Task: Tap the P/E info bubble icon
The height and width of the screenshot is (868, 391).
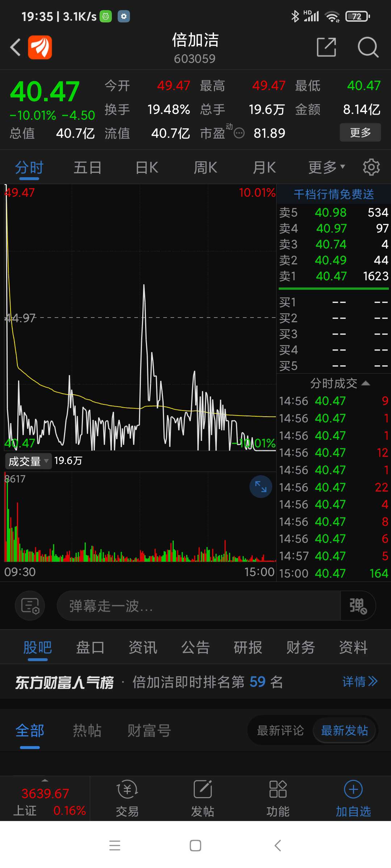Action: click(x=239, y=133)
